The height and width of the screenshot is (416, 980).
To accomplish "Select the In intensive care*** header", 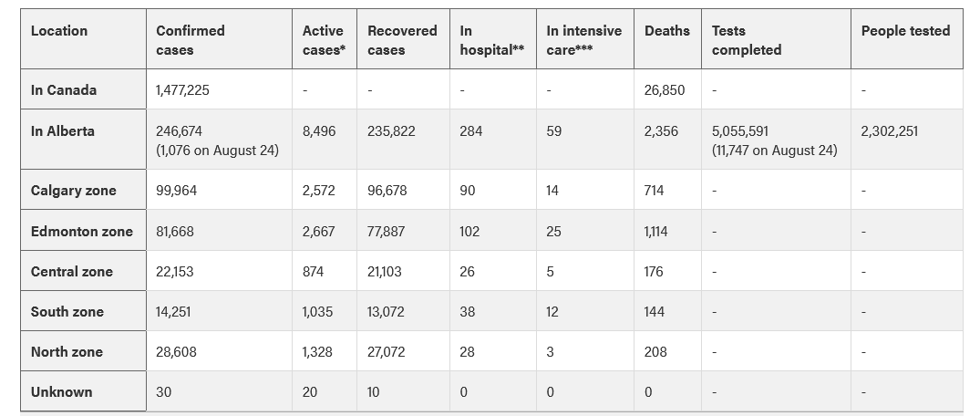I will coord(583,40).
